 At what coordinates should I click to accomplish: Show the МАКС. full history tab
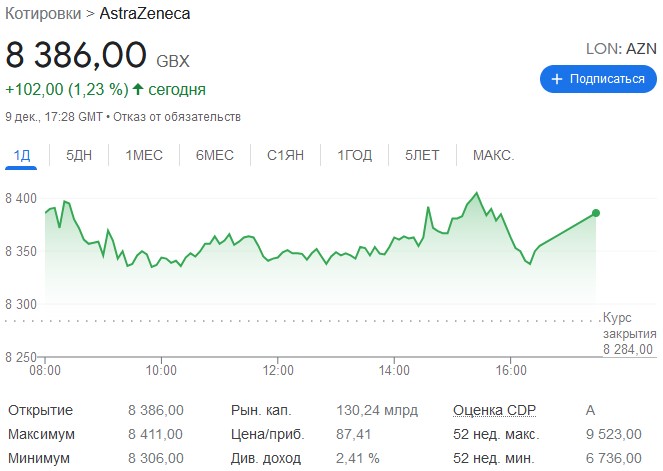click(x=493, y=156)
